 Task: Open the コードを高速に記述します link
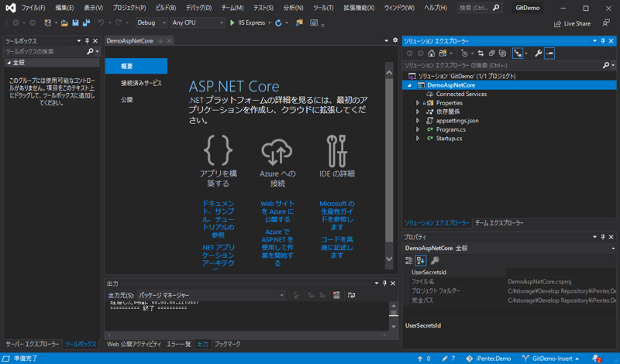337,247
